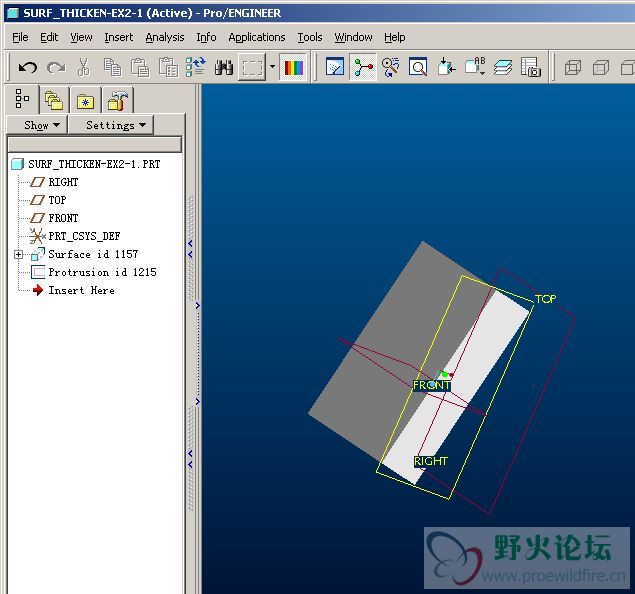Click the Zoom In magnifier icon
Image resolution: width=635 pixels, height=594 pixels.
(418, 67)
